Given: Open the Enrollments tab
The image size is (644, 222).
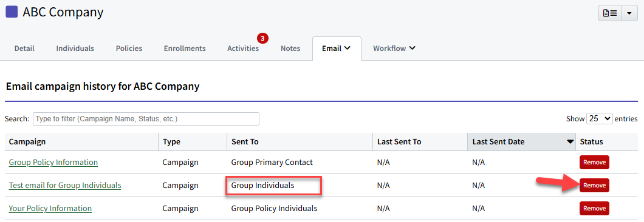Looking at the screenshot, I should [185, 49].
